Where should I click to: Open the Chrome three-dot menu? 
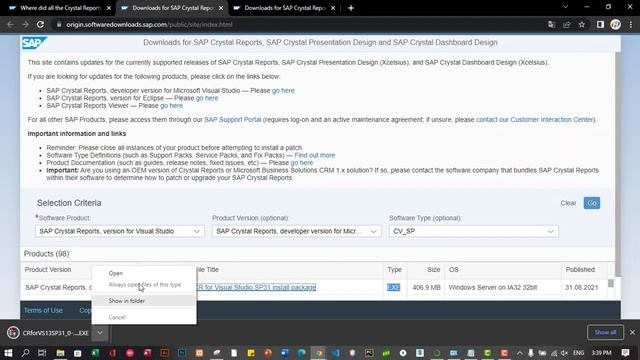pos(631,24)
